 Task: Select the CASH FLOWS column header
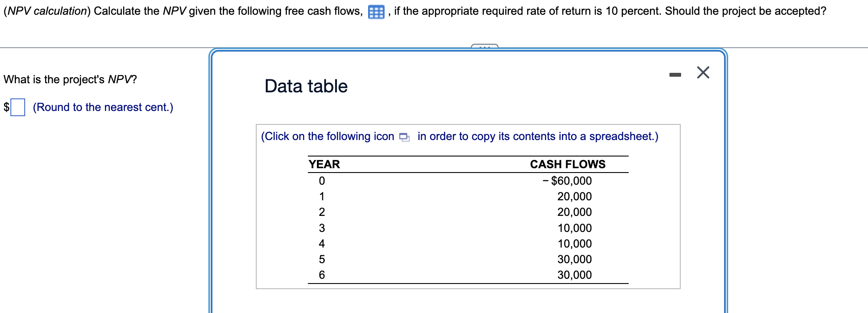(x=568, y=164)
